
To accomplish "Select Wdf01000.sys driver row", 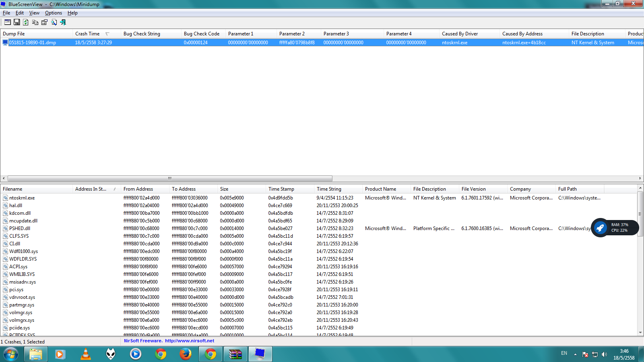I will (24, 251).
